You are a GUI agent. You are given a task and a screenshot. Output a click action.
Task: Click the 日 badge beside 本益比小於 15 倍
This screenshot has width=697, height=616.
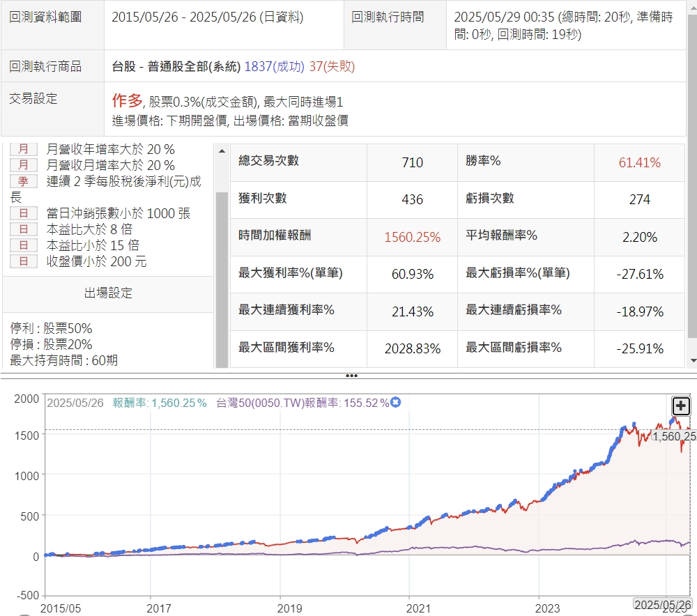[x=24, y=245]
